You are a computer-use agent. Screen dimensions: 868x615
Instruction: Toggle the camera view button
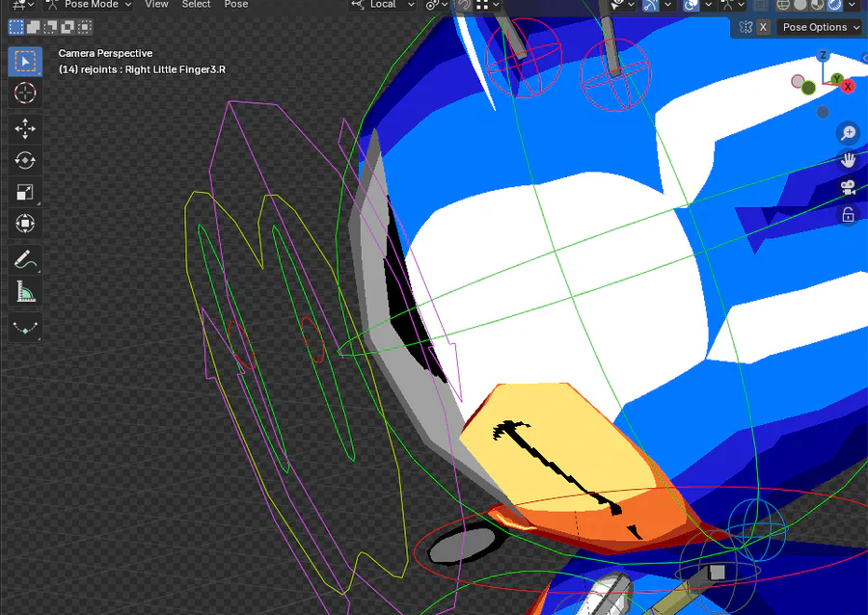(x=848, y=187)
